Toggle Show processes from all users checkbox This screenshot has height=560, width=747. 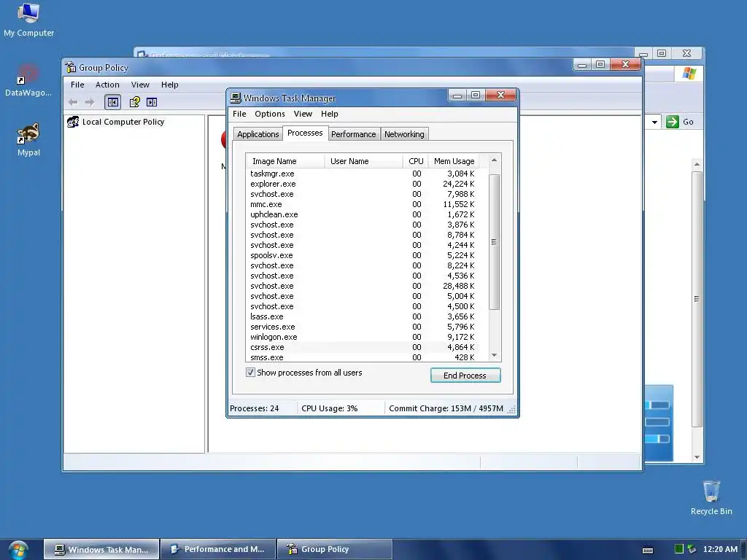pos(251,373)
